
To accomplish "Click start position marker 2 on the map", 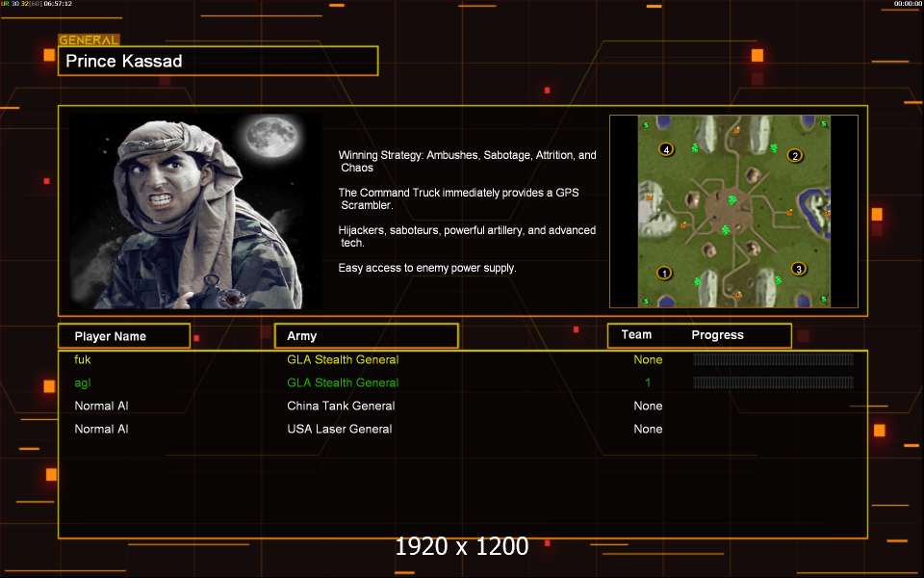I will pos(795,156).
